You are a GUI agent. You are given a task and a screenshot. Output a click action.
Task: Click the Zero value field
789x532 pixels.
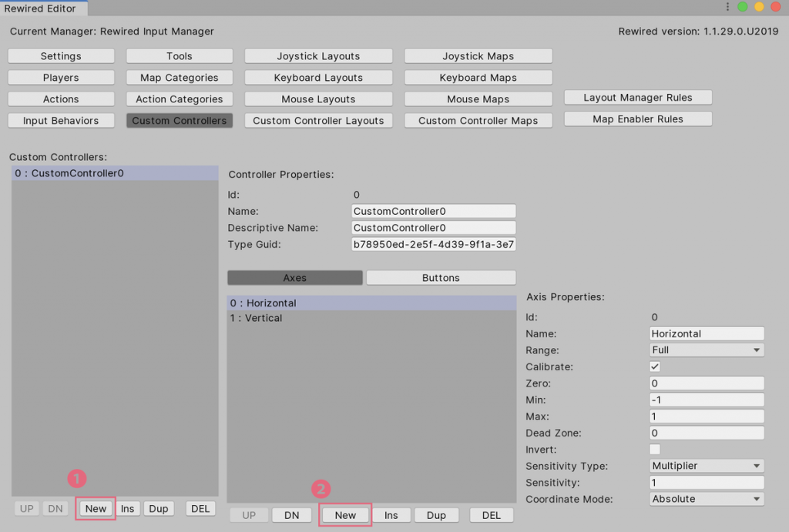point(707,383)
